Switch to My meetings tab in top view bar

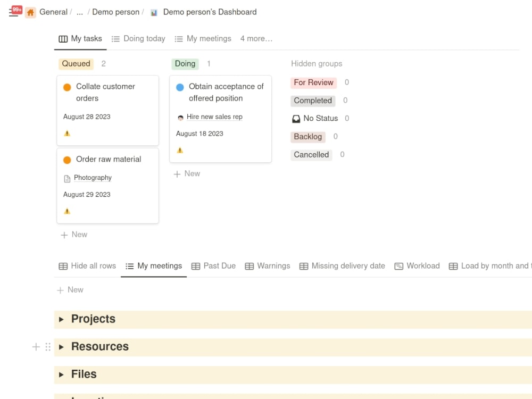click(x=203, y=39)
